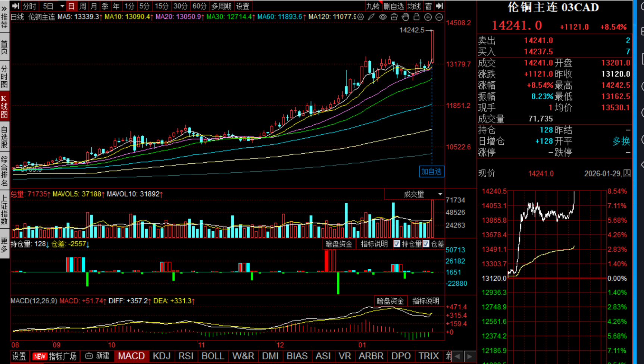Open 暗盘资金 in the MACD panel

[x=390, y=301]
